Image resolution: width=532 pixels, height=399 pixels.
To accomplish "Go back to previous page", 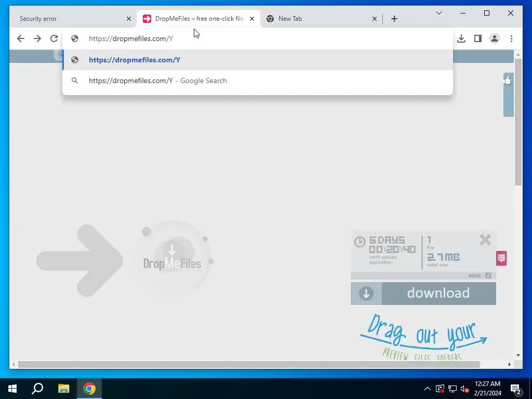I will coord(21,38).
